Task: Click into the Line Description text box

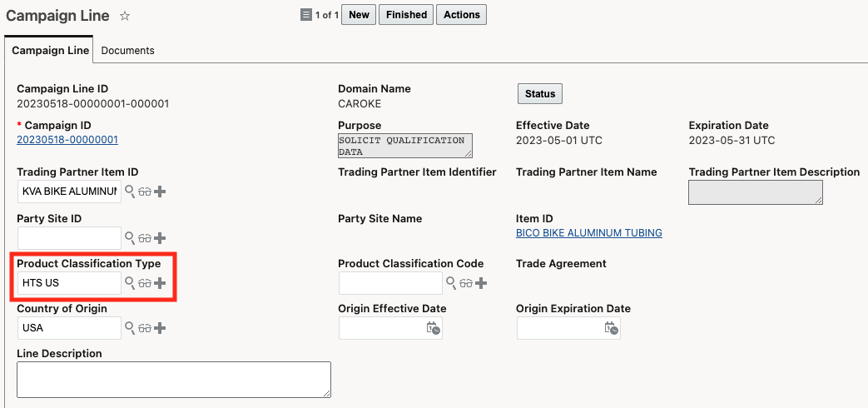Action: click(x=173, y=379)
